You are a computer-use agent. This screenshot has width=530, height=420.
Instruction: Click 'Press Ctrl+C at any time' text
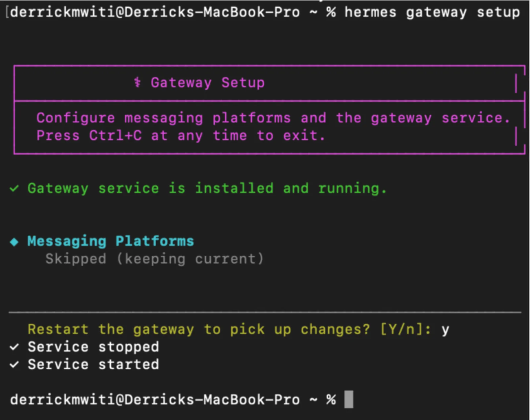coord(142,135)
